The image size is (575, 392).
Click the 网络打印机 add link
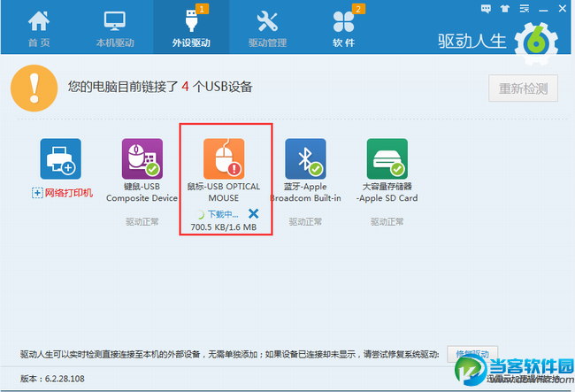pos(62,193)
